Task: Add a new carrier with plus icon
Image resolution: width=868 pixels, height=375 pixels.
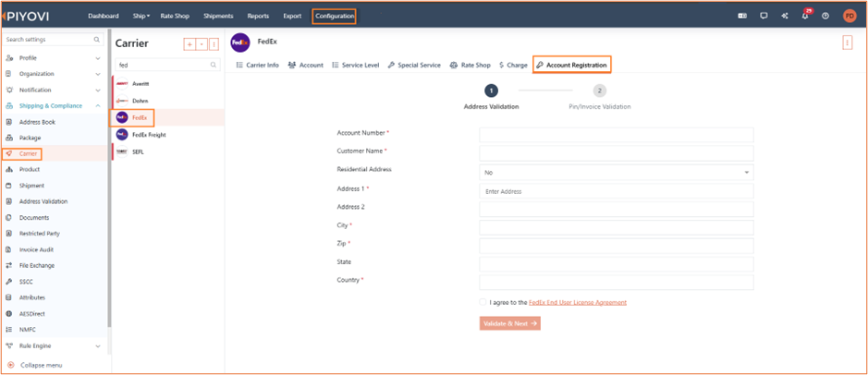Action: tap(189, 43)
